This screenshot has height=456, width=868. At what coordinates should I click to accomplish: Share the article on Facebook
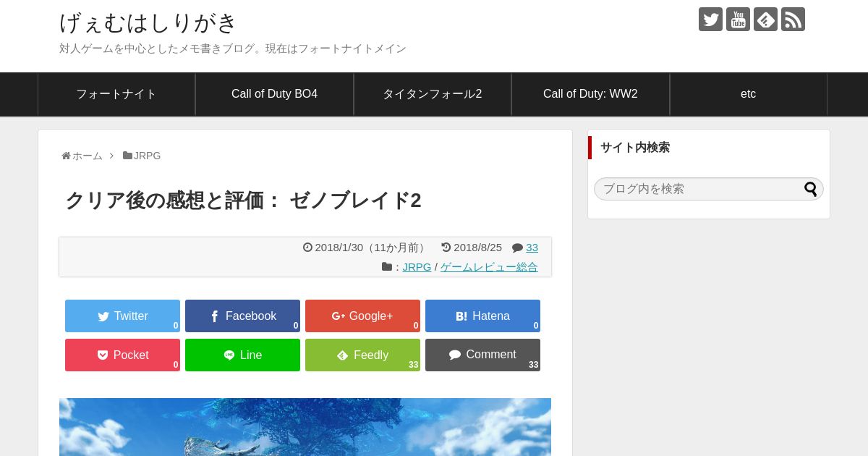(242, 316)
